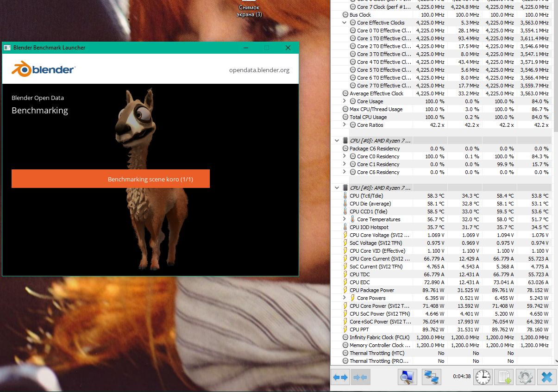Expand the Core C0 Residency group

click(344, 156)
